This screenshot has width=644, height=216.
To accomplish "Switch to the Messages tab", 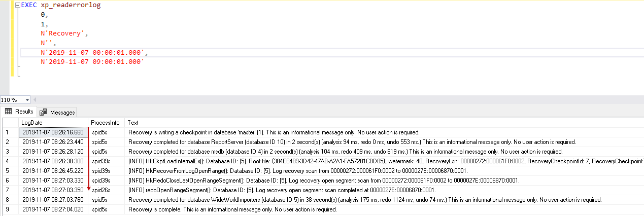I will [57, 112].
